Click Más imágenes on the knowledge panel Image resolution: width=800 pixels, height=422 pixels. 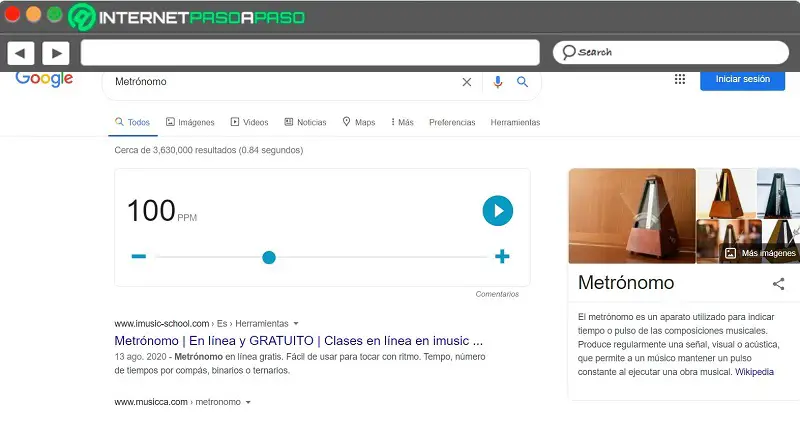pos(761,253)
